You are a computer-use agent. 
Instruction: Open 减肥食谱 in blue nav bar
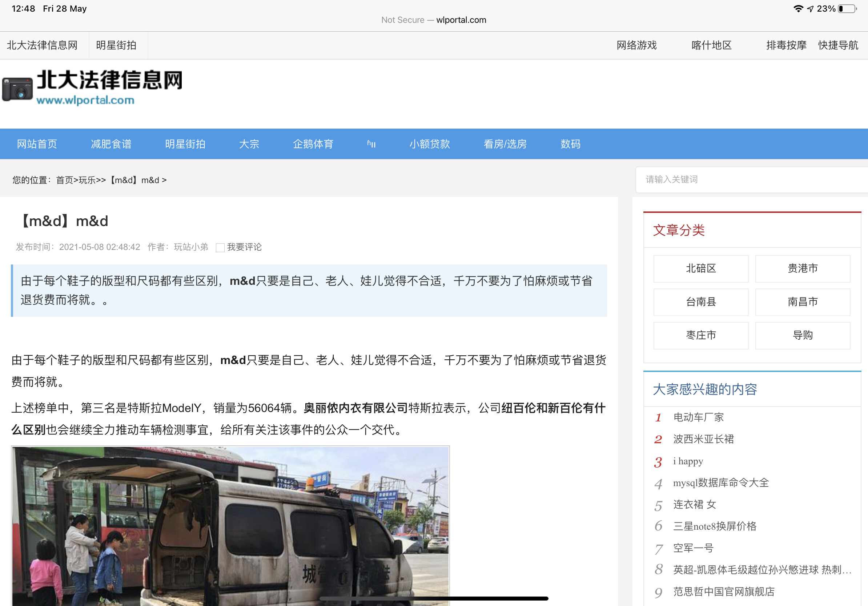click(111, 144)
